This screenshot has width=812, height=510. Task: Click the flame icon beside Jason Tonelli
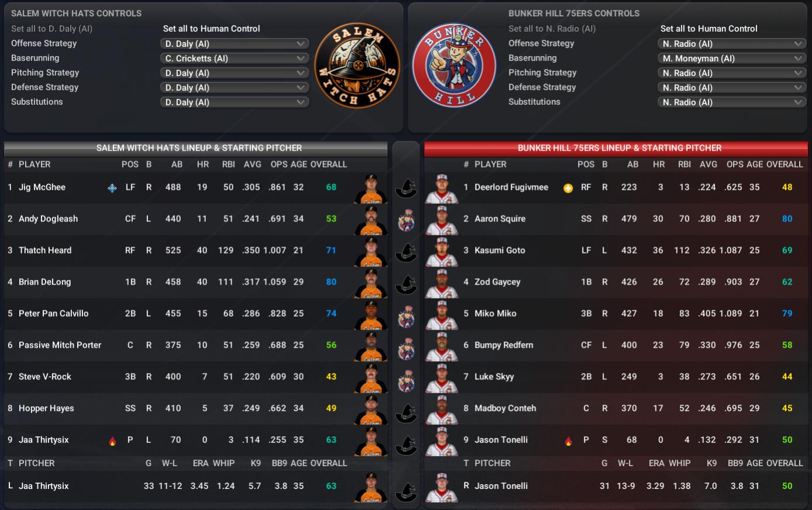(x=568, y=441)
